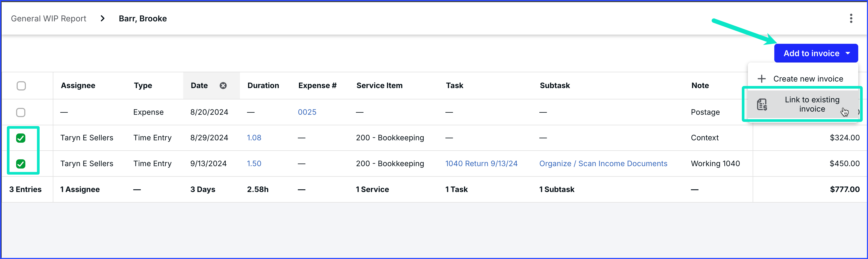Clear the Date sort using the x icon

tap(223, 85)
